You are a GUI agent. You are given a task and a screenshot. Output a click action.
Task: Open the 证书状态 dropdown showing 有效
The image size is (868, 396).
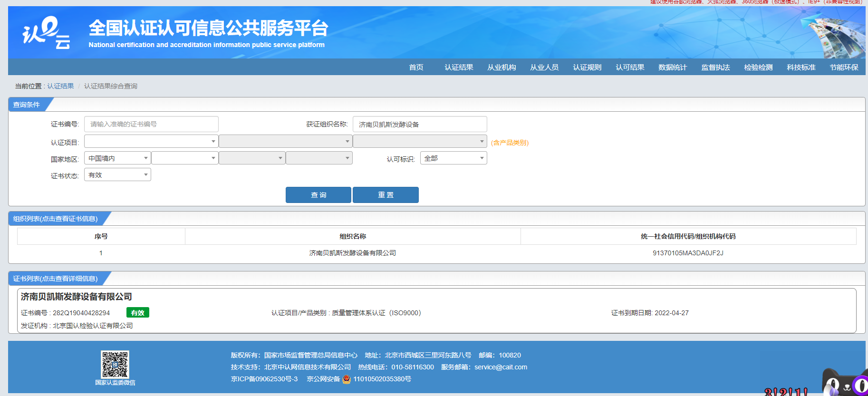point(117,175)
